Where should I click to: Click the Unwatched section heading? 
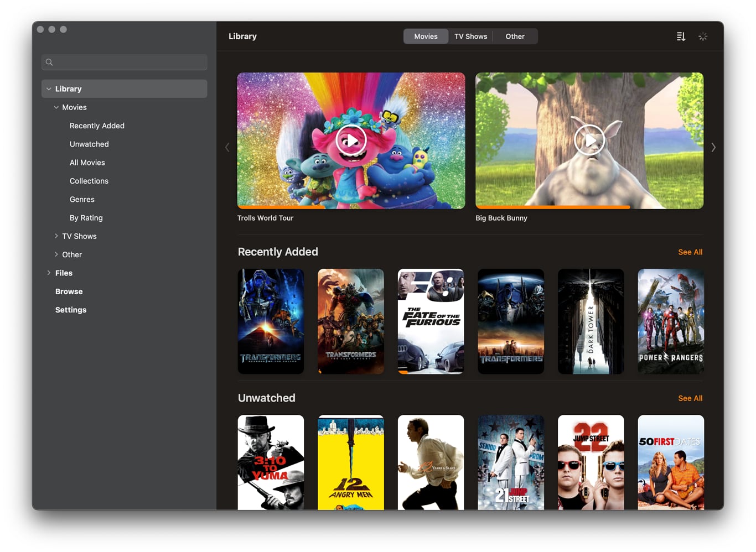(x=267, y=398)
